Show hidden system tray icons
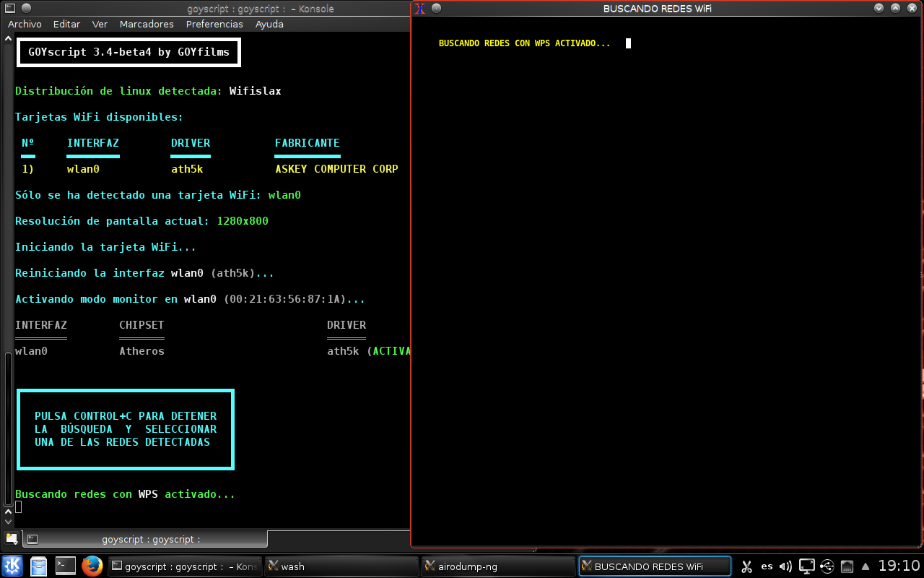The width and height of the screenshot is (924, 578). pos(866,566)
